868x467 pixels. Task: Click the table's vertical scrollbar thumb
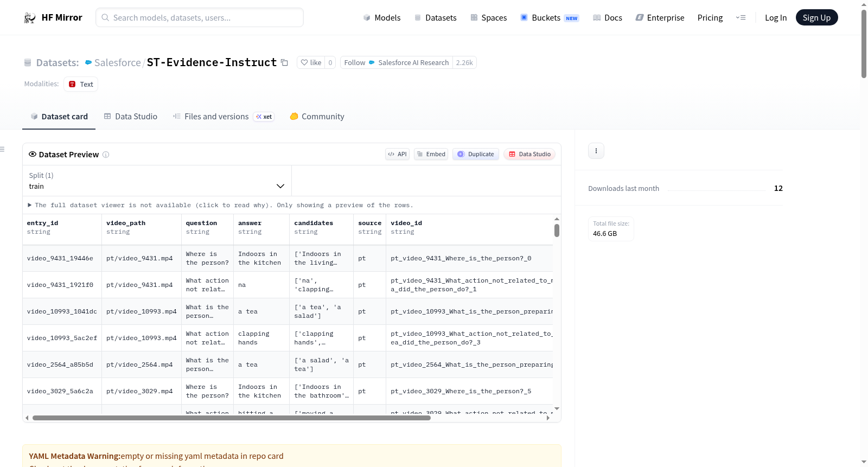click(x=557, y=231)
